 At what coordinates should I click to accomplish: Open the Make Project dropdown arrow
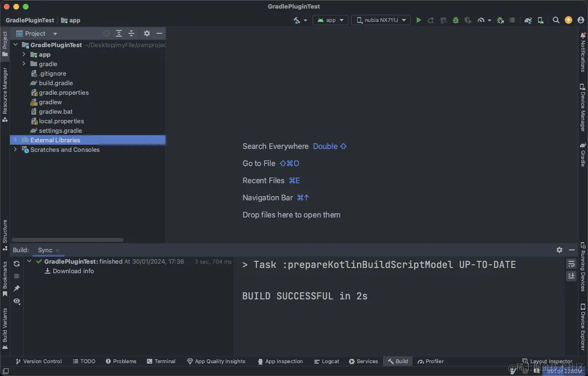(x=305, y=20)
